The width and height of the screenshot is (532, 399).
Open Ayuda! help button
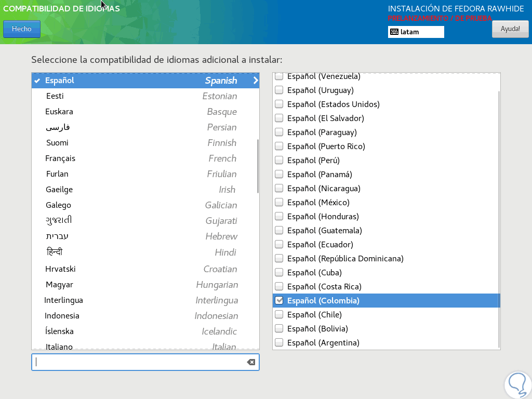click(510, 29)
